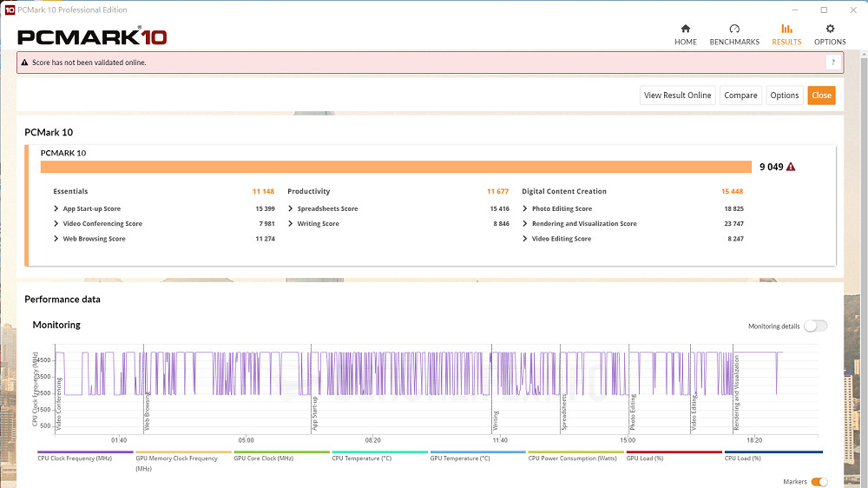Open the Options gear icon
This screenshot has height=488, width=868.
pos(830,30)
